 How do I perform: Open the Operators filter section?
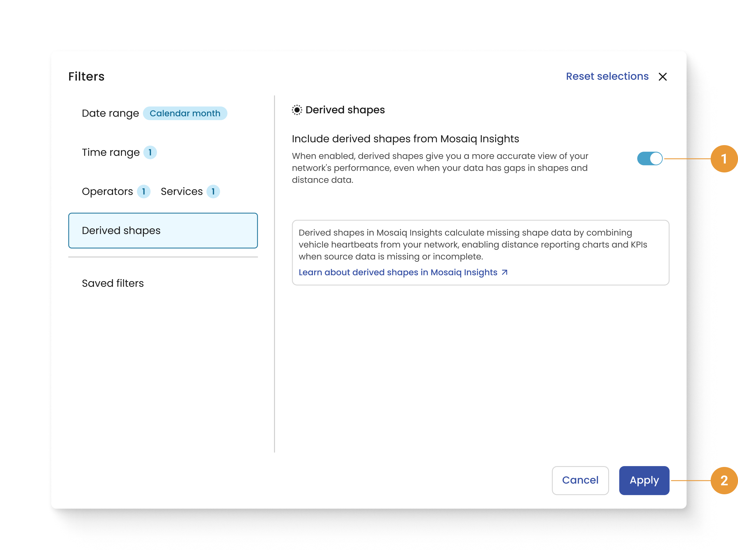pyautogui.click(x=107, y=192)
